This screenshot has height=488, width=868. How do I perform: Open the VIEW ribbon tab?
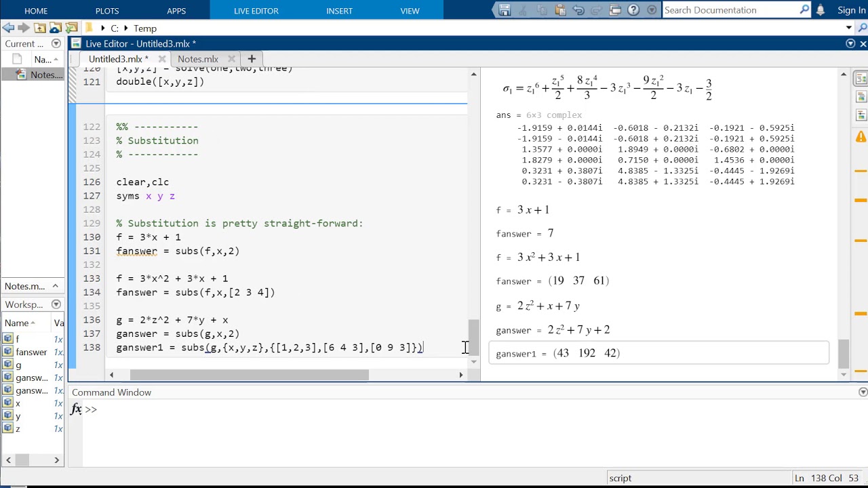pyautogui.click(x=410, y=11)
